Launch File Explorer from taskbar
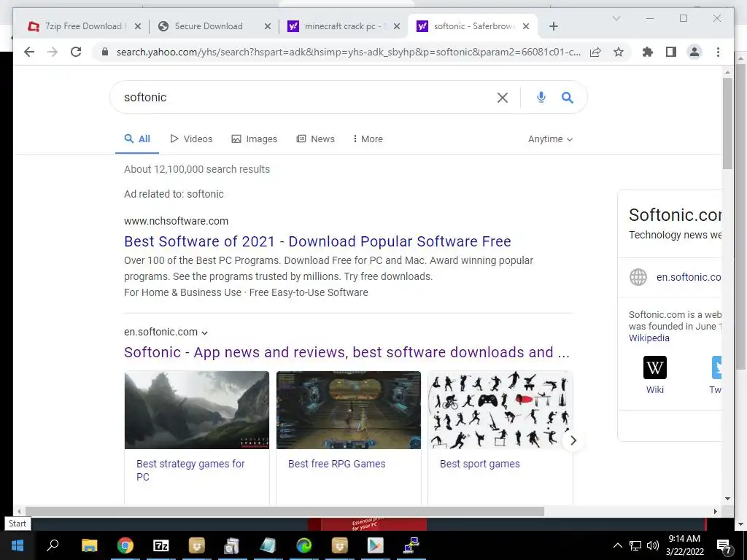Image resolution: width=747 pixels, height=560 pixels. coord(89,545)
